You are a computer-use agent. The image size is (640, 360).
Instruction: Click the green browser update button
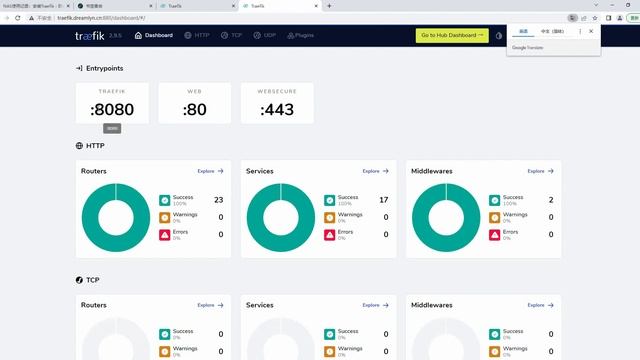tap(634, 18)
